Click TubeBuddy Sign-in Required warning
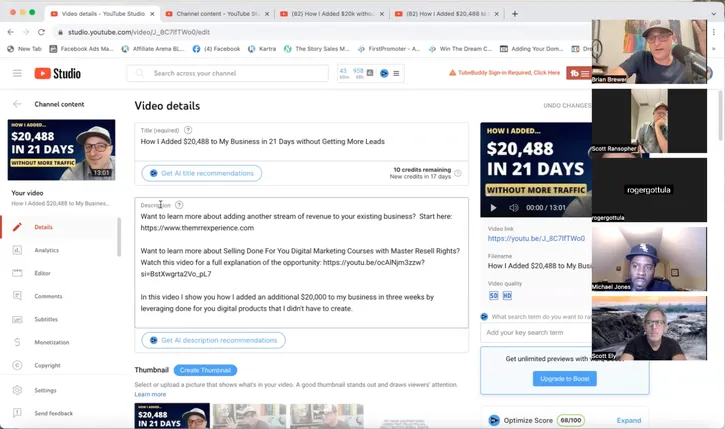725x429 pixels. click(504, 73)
